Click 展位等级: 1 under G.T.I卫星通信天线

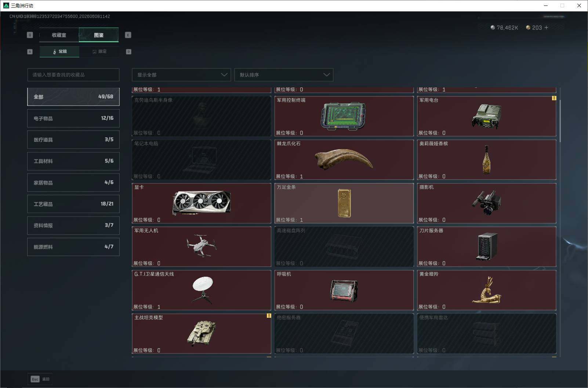coord(147,307)
